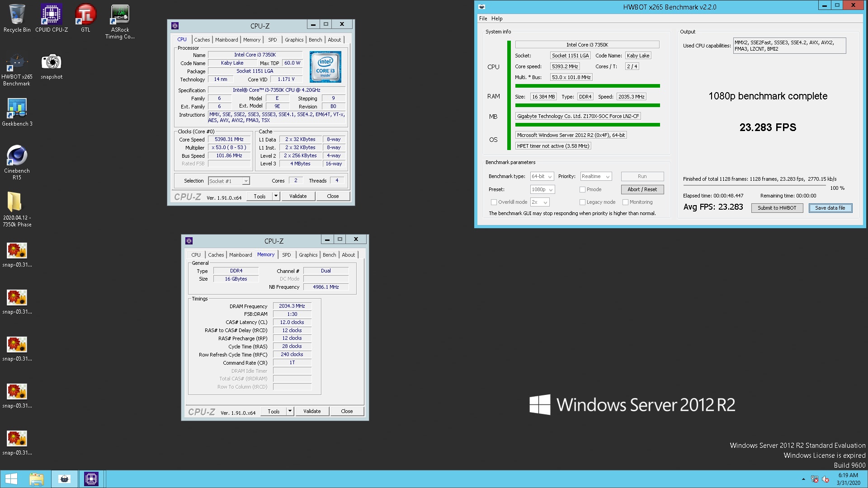Click title bar icon of lower CPU-Z window

pos(189,241)
